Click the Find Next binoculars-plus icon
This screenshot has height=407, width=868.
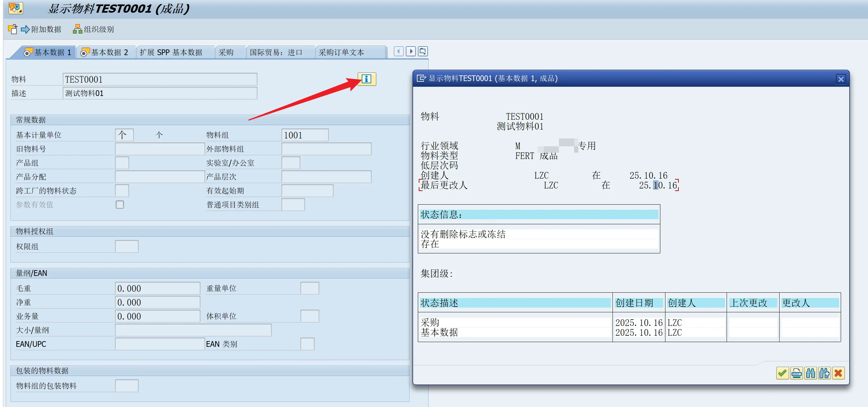824,373
